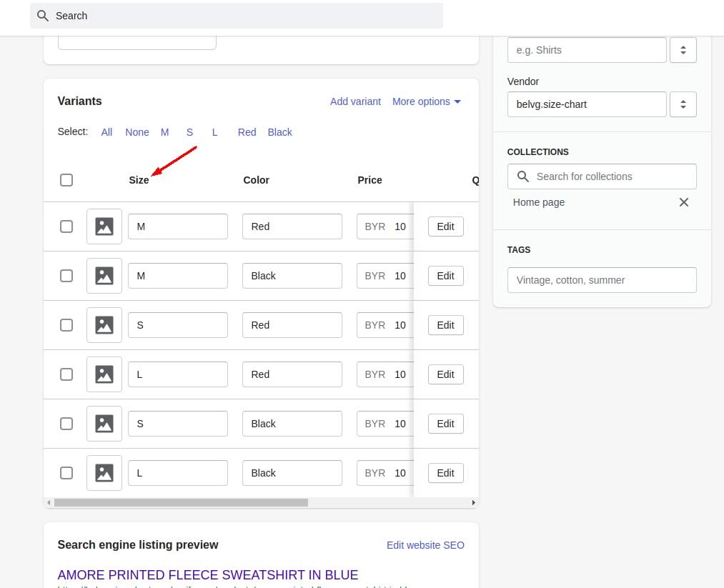Click the Size column header

(139, 180)
